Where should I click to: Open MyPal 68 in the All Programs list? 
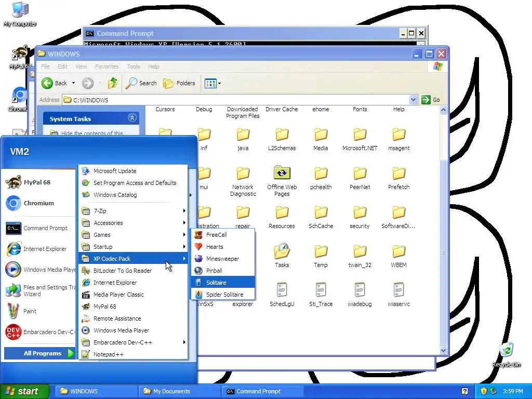click(x=133, y=307)
